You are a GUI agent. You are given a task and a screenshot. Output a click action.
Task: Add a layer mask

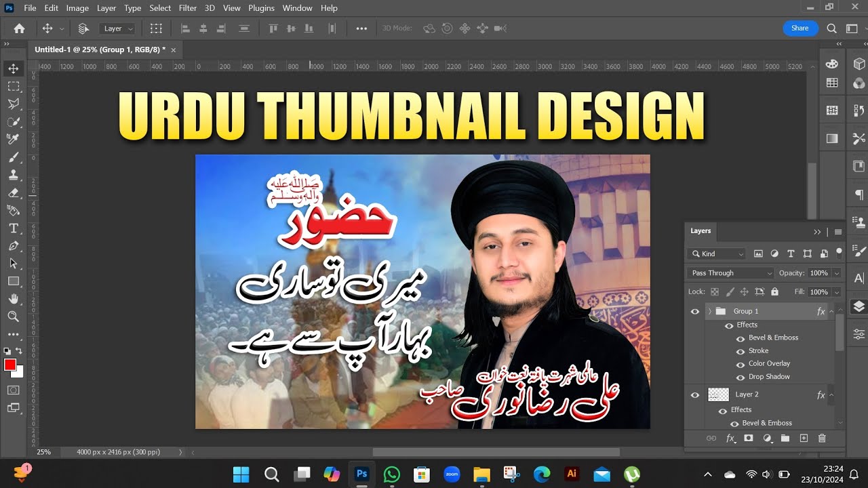(749, 439)
